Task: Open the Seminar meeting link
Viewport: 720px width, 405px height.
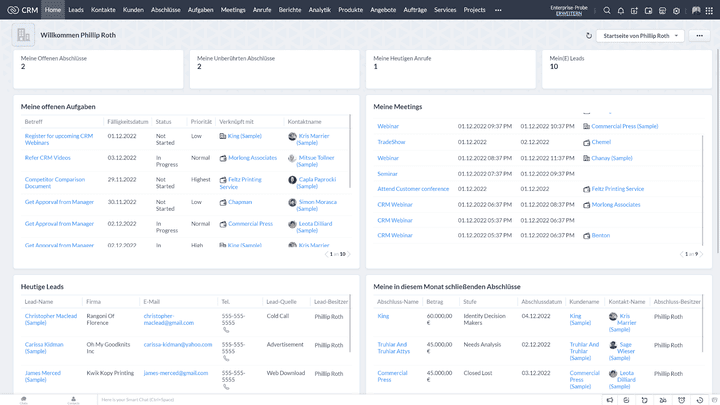Action: pos(388,174)
